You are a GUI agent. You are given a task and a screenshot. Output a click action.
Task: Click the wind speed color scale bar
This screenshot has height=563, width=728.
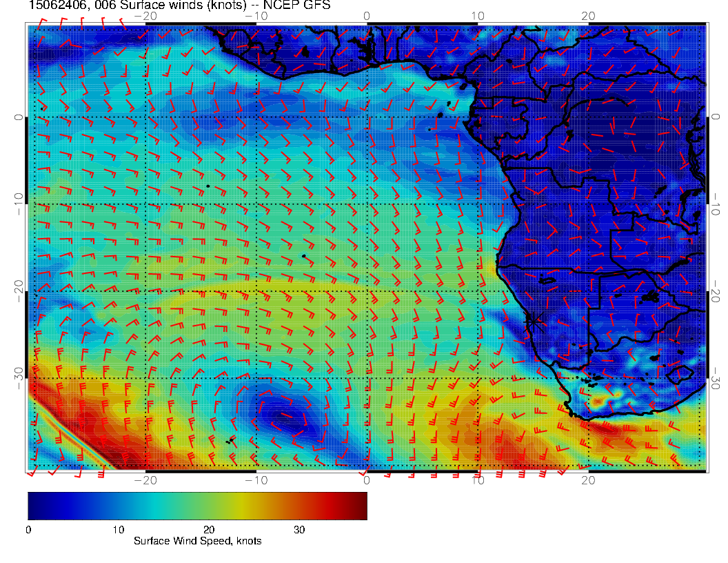pos(197,506)
